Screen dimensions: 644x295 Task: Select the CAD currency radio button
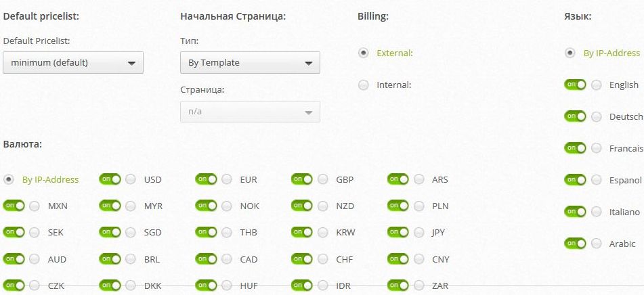227,259
